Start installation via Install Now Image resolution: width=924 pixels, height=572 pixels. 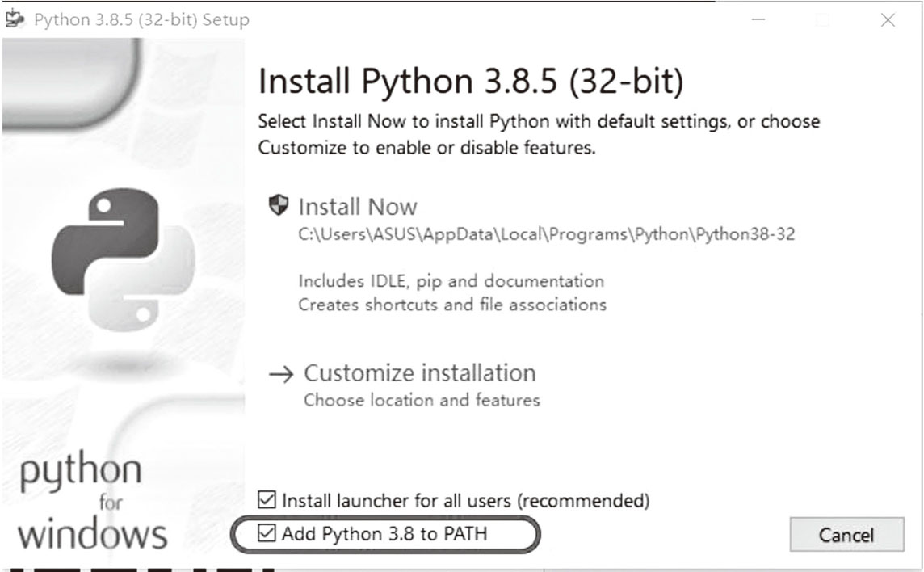[358, 207]
